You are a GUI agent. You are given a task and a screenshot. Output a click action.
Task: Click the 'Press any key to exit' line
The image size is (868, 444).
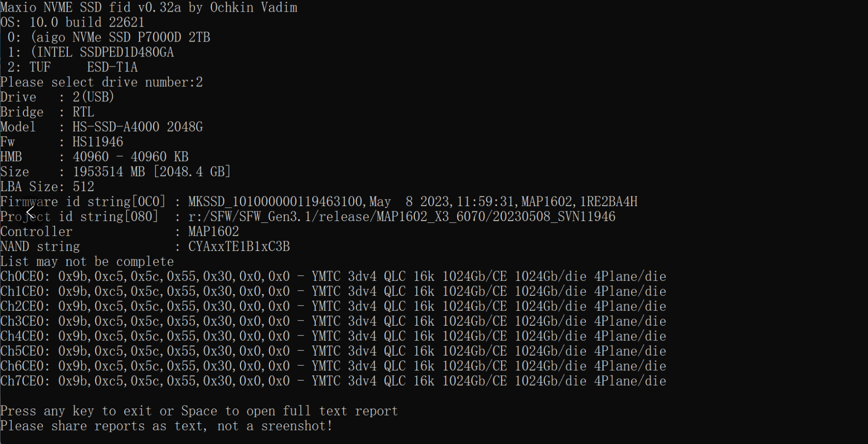pyautogui.click(x=199, y=411)
